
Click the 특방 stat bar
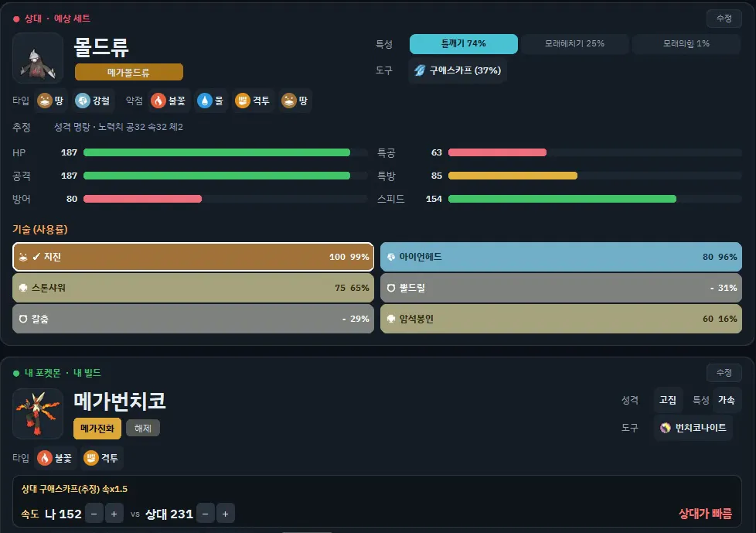[x=594, y=176]
